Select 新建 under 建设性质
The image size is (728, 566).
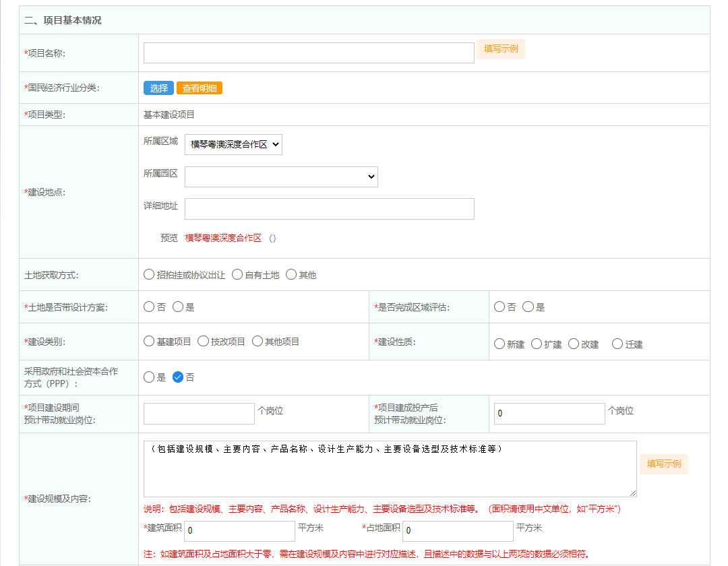(499, 344)
